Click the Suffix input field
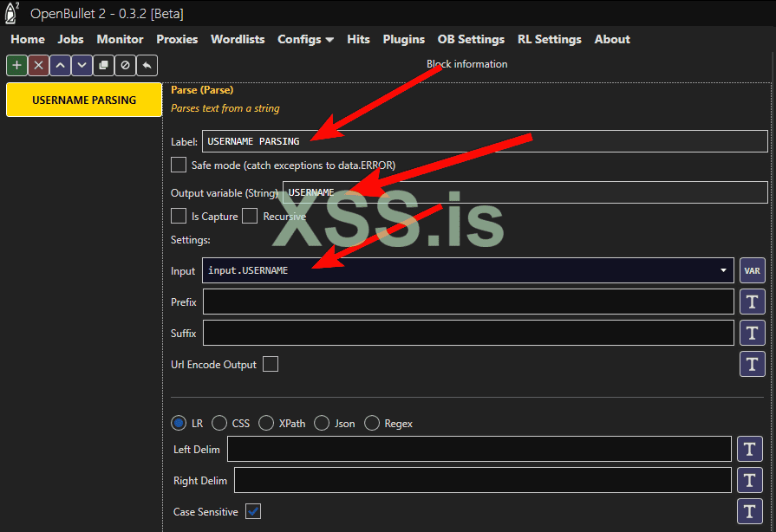Screen dimensions: 776x532 (x=468, y=333)
